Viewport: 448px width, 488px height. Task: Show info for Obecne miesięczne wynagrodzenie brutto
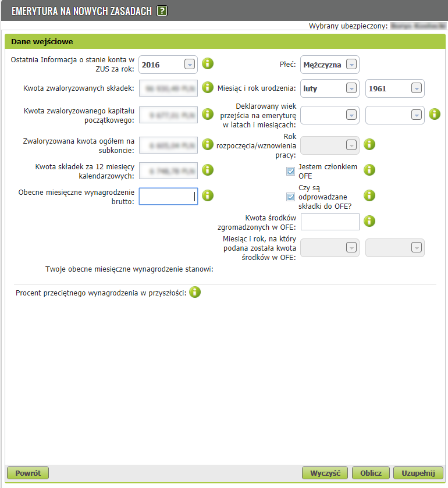(x=208, y=195)
